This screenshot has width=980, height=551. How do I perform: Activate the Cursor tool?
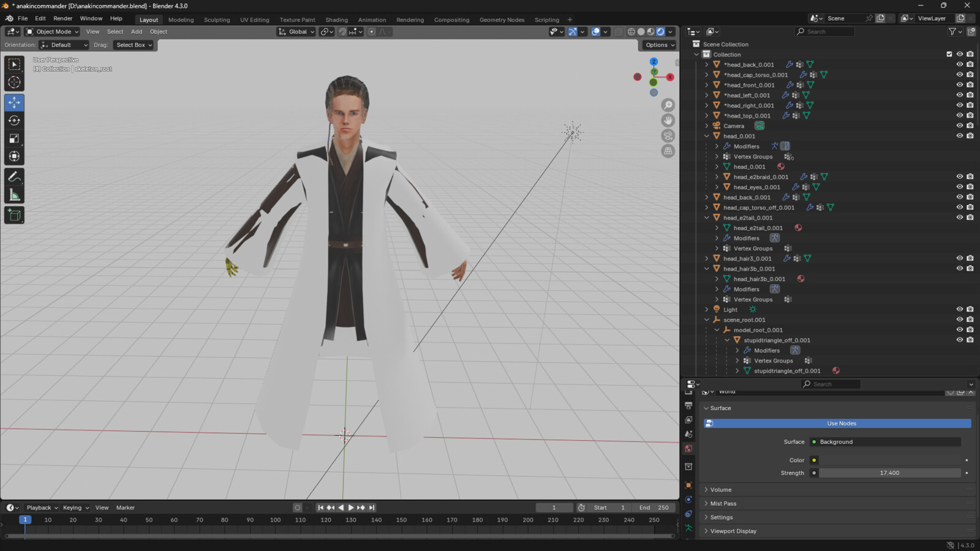[x=14, y=83]
